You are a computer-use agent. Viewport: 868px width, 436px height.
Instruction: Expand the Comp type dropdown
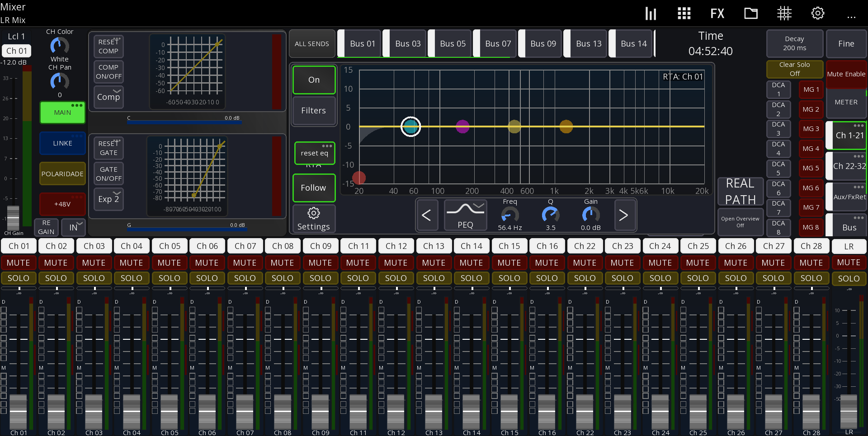tap(108, 97)
